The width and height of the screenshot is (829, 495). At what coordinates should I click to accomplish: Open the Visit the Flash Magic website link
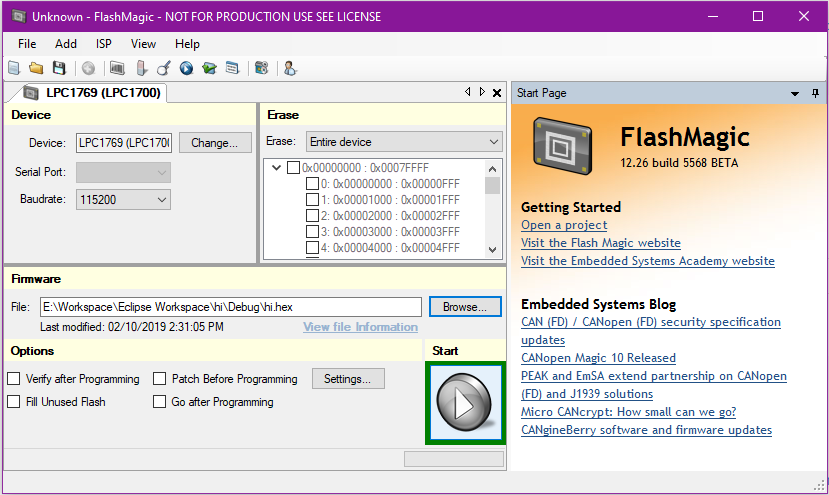point(600,243)
